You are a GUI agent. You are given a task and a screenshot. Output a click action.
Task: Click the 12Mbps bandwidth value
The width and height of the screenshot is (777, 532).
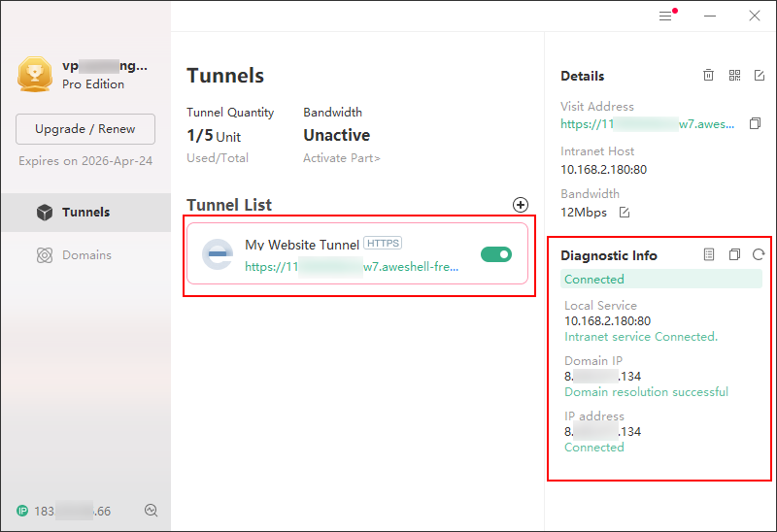(584, 213)
